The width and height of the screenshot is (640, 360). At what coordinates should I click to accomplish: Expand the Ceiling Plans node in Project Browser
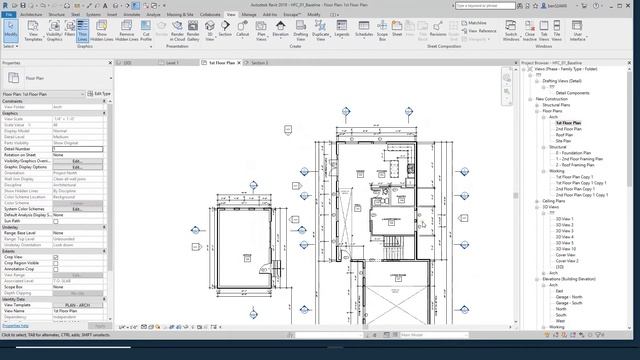(537, 201)
